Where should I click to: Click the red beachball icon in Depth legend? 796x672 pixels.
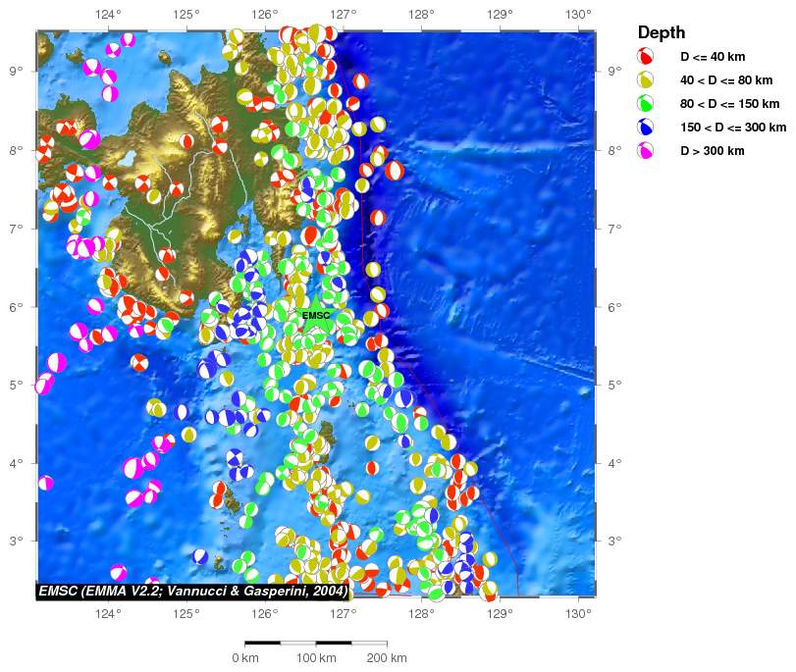coord(646,56)
